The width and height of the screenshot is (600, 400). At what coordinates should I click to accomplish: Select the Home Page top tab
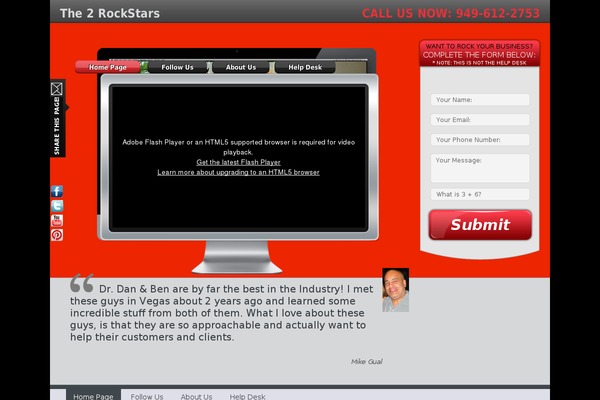108,67
